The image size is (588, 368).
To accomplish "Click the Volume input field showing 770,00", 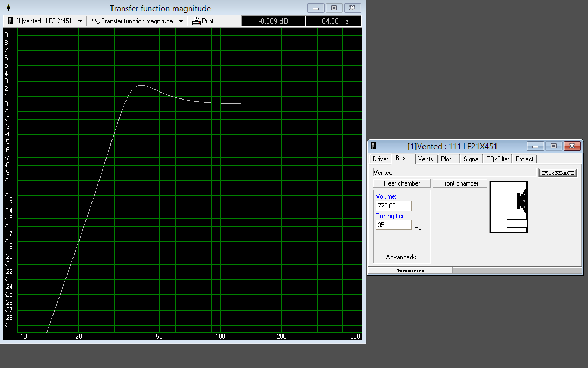I will click(x=393, y=206).
